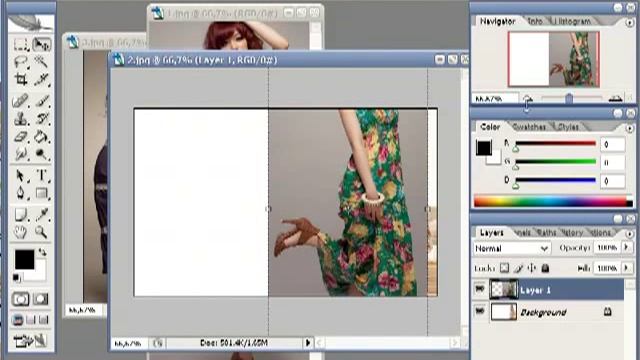Select the Move tool
The image size is (640, 360).
41,44
